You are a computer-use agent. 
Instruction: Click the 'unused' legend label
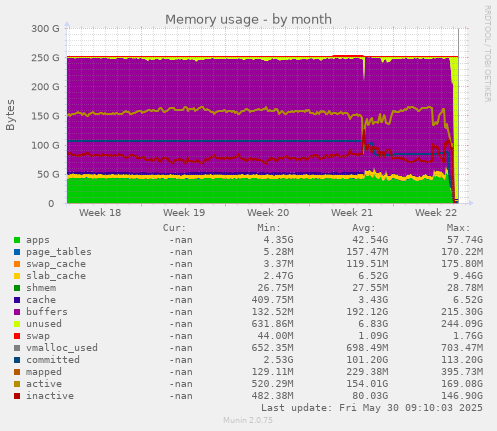[44, 324]
